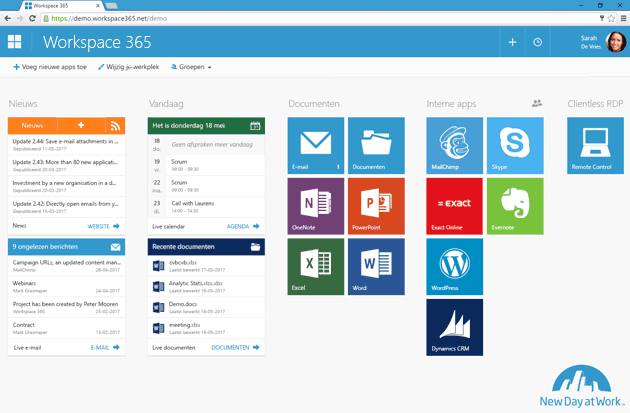Image resolution: width=630 pixels, height=413 pixels.
Task: Open news item Update 2.42
Action: pos(66,207)
